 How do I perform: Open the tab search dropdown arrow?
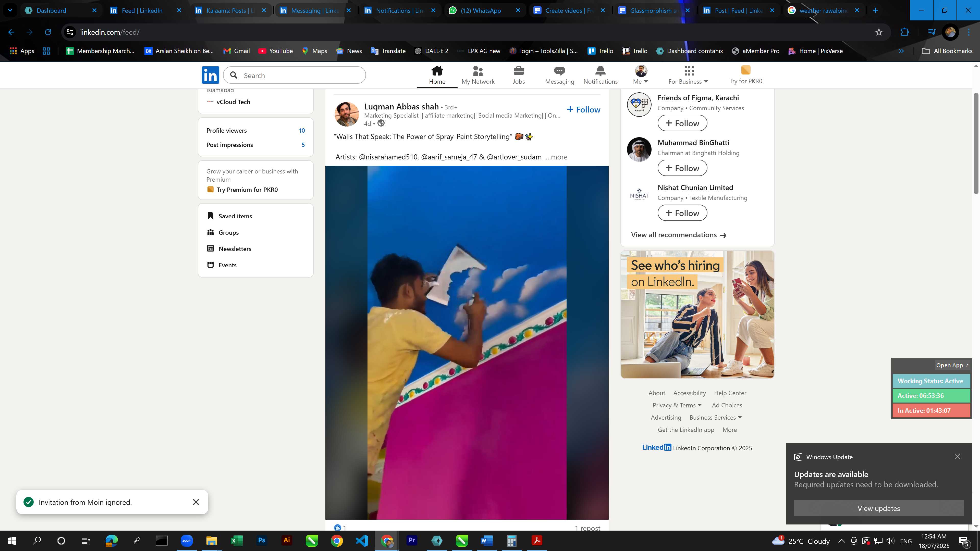tap(10, 10)
